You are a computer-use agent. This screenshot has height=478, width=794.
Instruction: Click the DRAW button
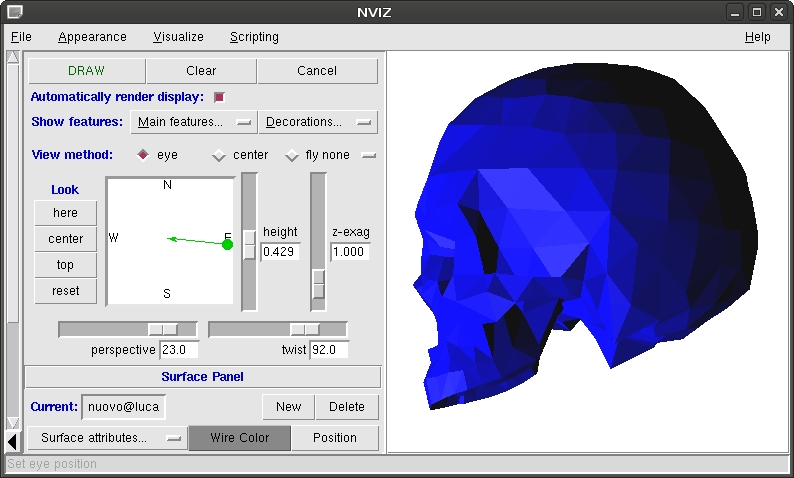87,71
